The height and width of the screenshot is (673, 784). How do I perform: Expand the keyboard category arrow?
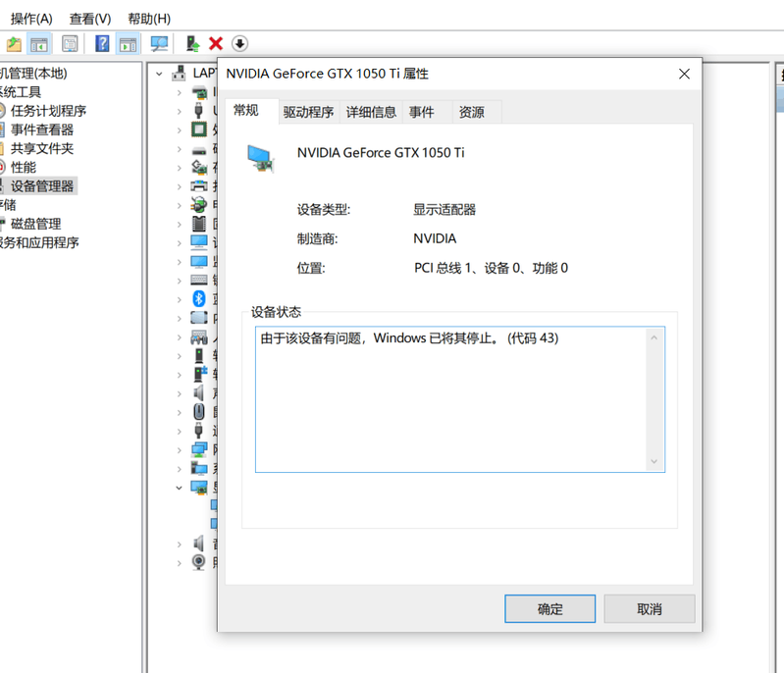coord(179,281)
